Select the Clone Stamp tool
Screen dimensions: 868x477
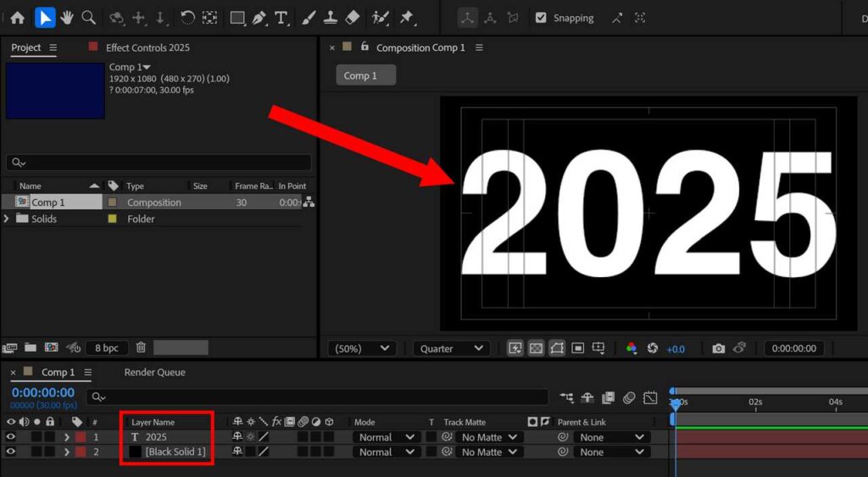331,18
